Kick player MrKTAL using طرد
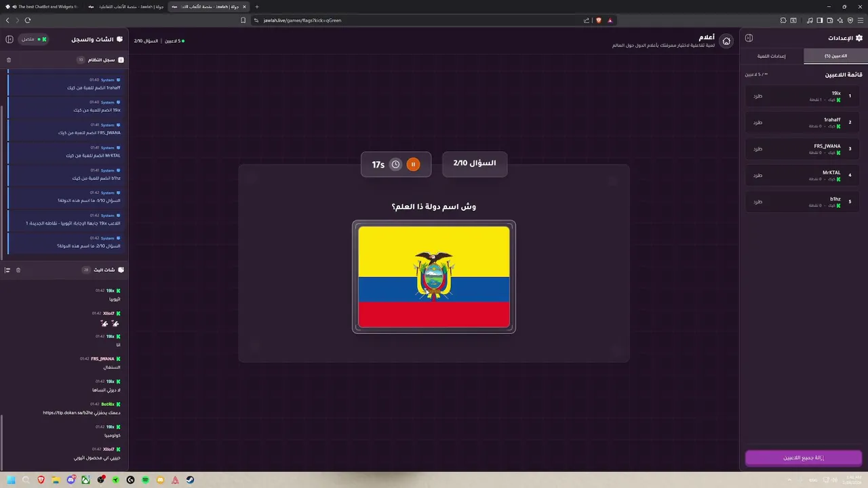Viewport: 868px width, 488px height. pos(757,175)
